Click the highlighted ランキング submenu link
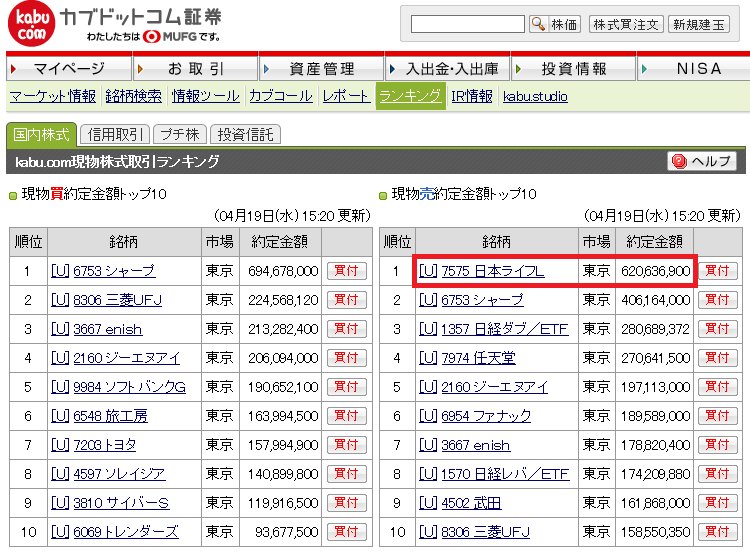This screenshot has width=750, height=554. [x=410, y=96]
